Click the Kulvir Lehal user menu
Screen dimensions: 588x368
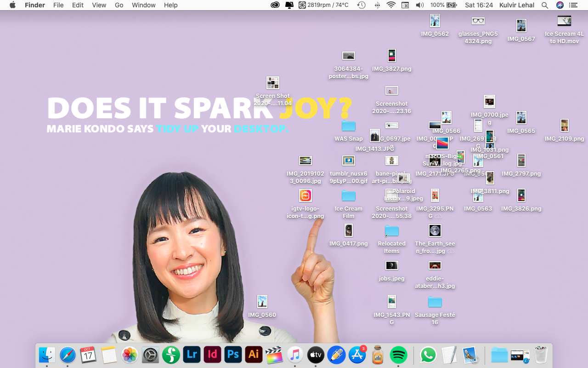click(x=517, y=5)
